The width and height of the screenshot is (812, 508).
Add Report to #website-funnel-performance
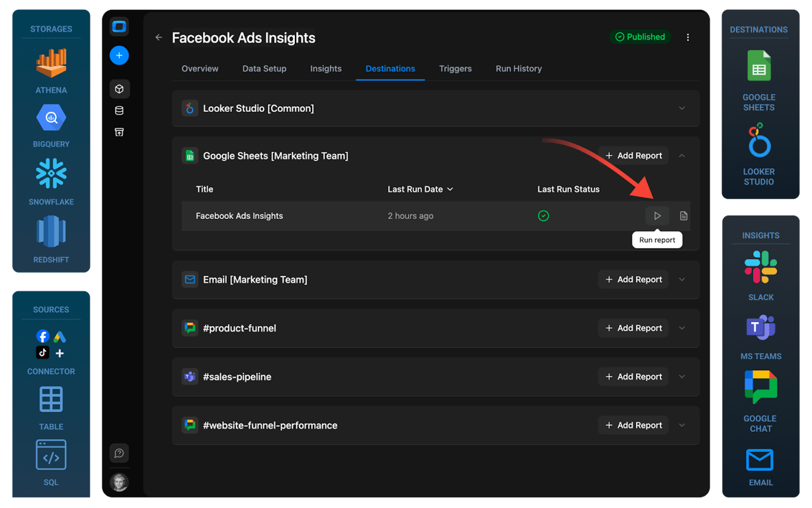[633, 425]
